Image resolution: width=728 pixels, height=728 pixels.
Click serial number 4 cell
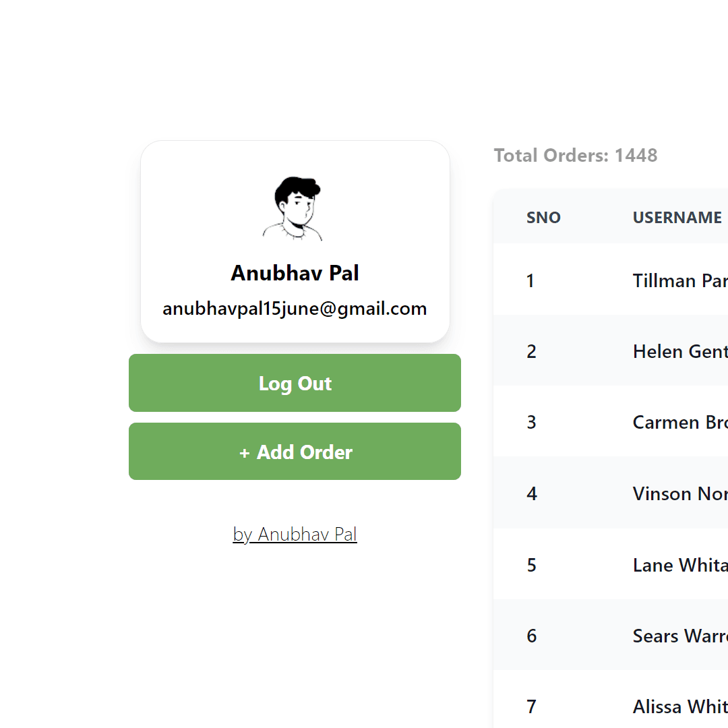click(x=532, y=493)
